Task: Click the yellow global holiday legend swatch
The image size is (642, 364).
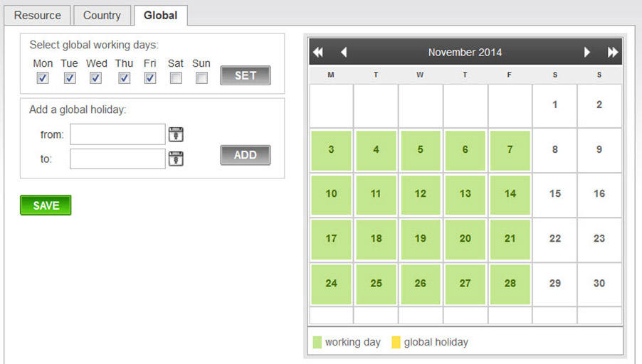Action: click(x=396, y=343)
